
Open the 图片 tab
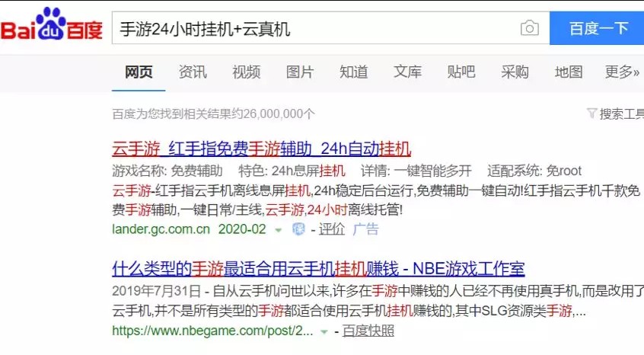[x=300, y=72]
